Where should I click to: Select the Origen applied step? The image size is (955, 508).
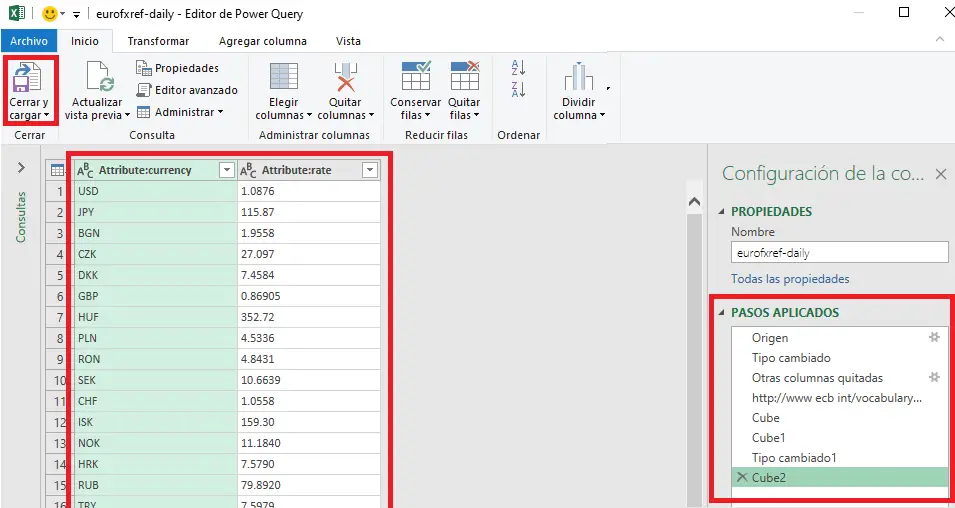tap(840, 337)
